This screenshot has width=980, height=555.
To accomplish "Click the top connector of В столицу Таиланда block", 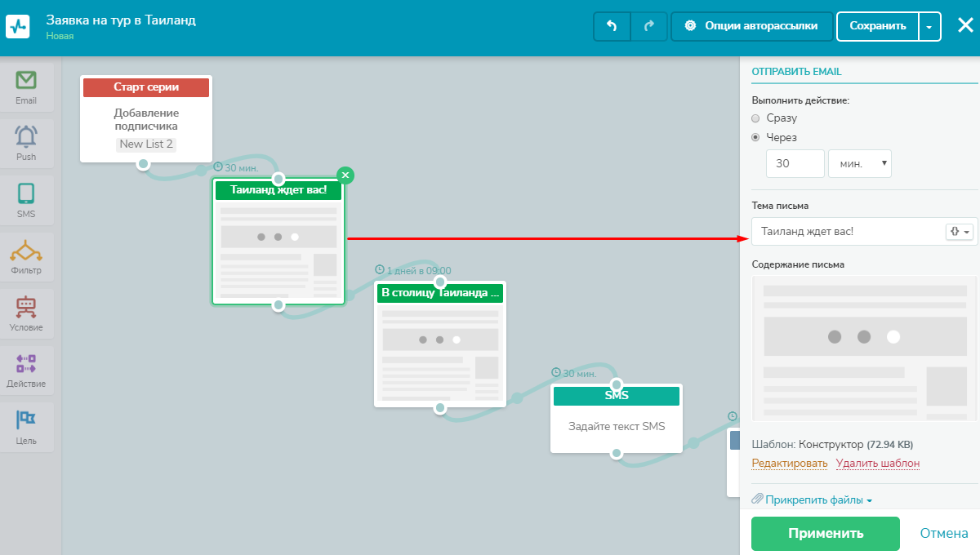I will 440,282.
